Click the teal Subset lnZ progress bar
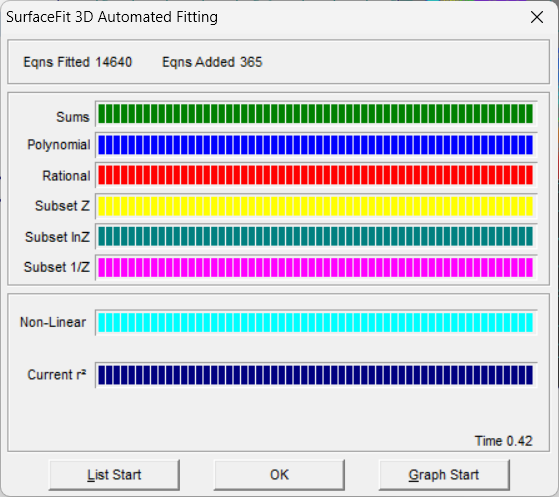Image resolution: width=559 pixels, height=497 pixels. tap(316, 236)
